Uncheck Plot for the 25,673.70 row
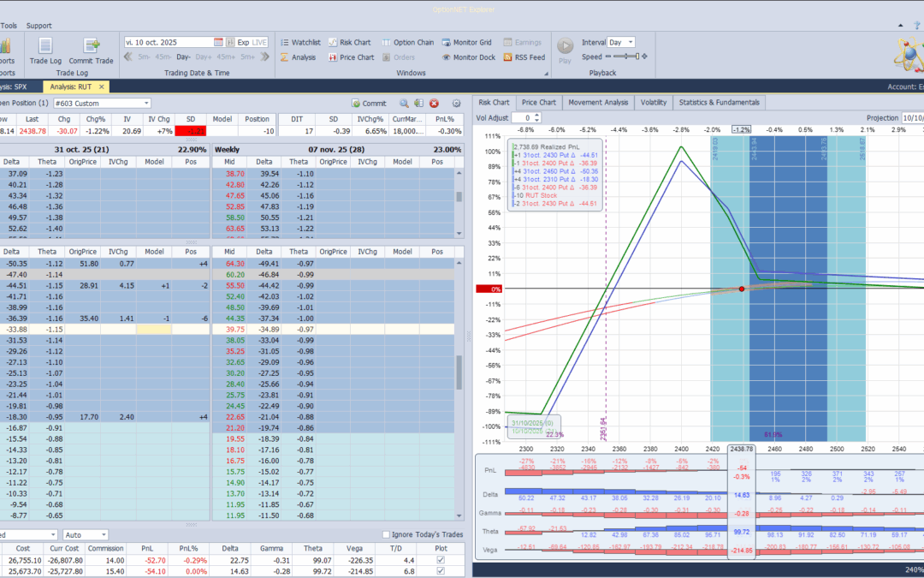The height and width of the screenshot is (578, 924). click(441, 571)
